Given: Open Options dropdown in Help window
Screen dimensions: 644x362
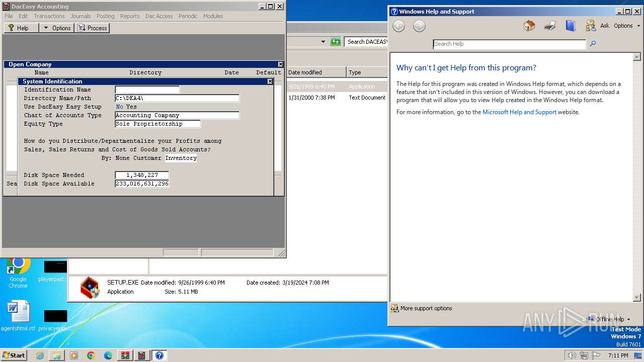Looking at the screenshot, I should point(627,26).
